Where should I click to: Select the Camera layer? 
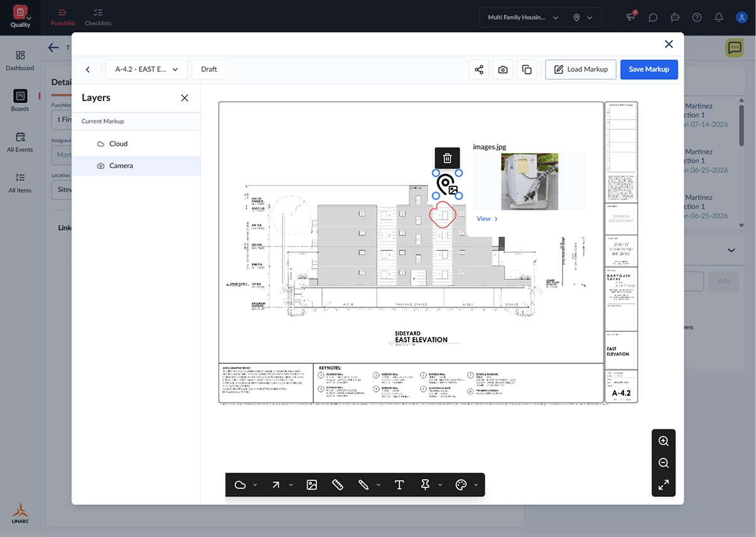136,166
